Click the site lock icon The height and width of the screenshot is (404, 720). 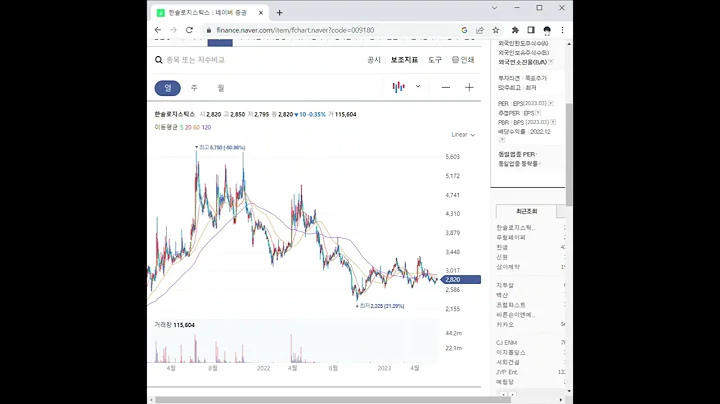click(x=209, y=30)
